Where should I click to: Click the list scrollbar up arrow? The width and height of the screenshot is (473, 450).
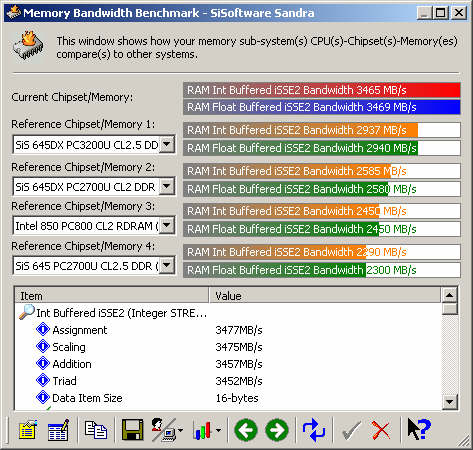pos(449,295)
